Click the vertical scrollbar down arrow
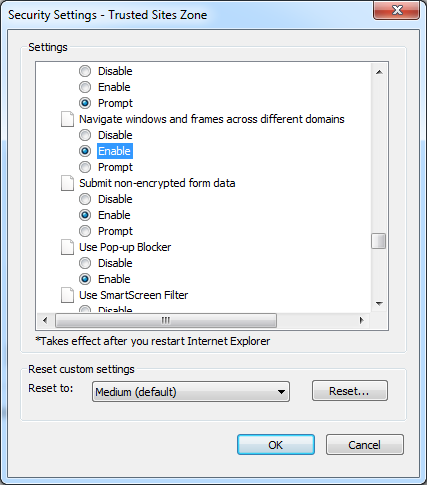 pyautogui.click(x=379, y=303)
